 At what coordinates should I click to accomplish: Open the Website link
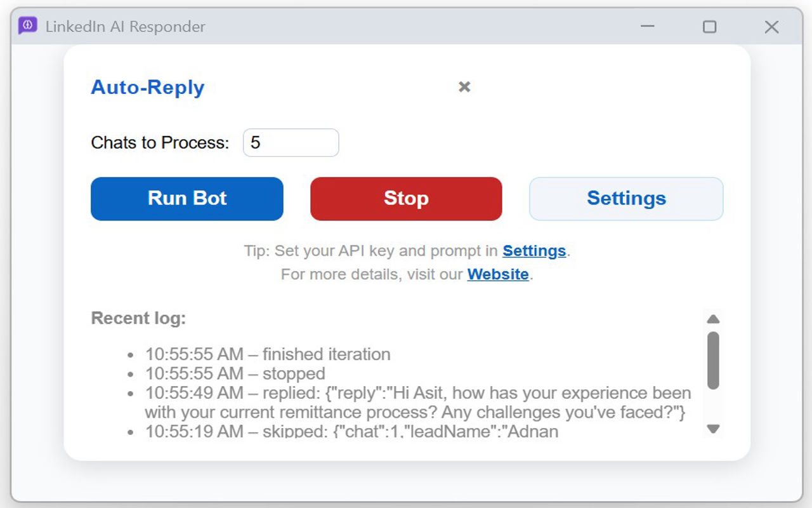click(498, 274)
